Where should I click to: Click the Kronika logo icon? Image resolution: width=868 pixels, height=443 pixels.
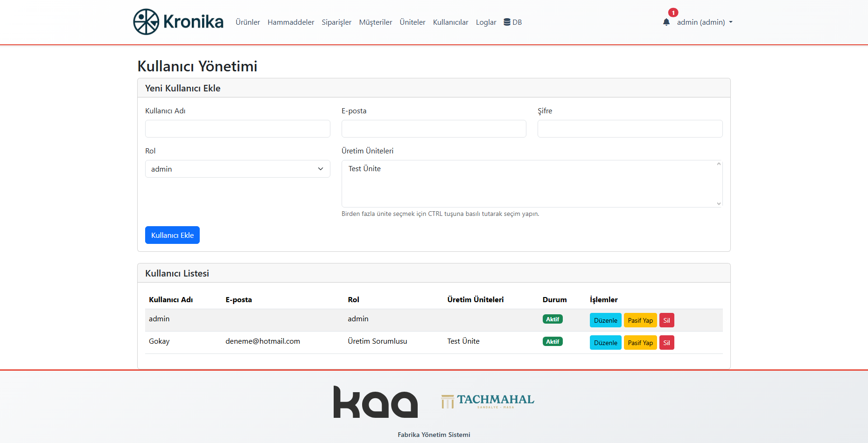pos(146,22)
